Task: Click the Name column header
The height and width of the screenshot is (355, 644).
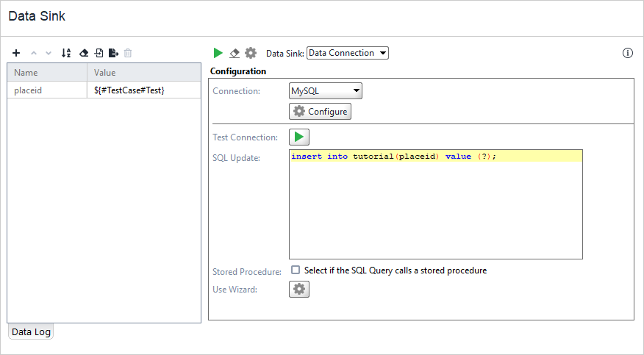Action: (x=47, y=73)
